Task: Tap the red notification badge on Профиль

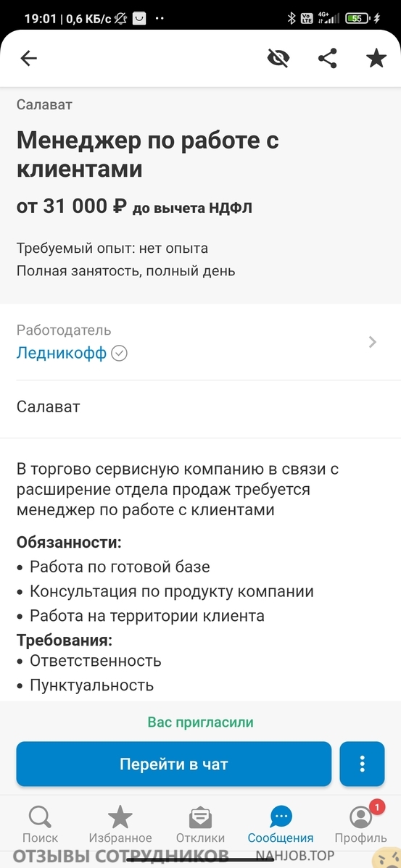Action: pos(376,808)
